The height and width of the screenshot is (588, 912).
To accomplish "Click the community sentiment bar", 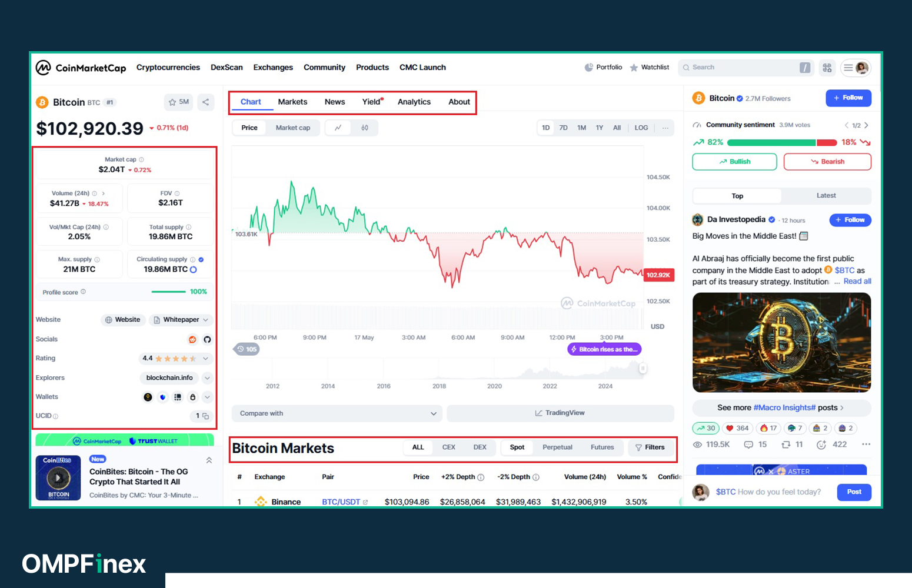I will pos(782,143).
